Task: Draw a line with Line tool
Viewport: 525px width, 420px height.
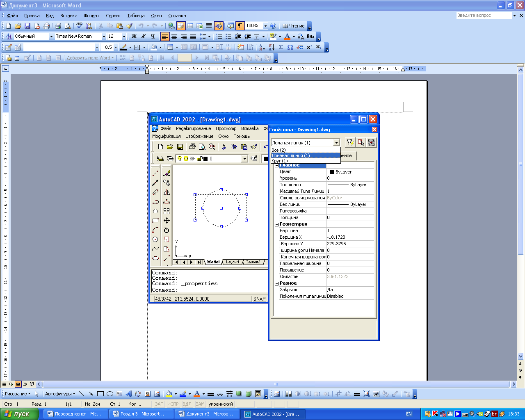Action: tap(81, 394)
